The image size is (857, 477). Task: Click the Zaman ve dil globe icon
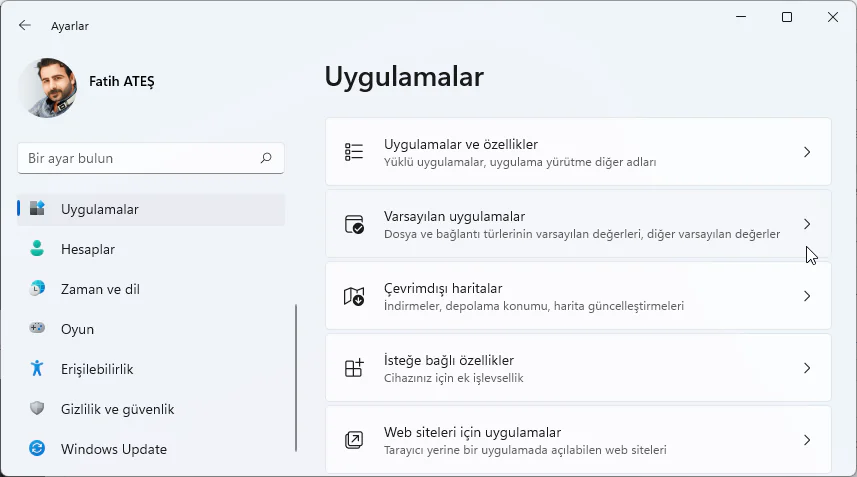click(37, 289)
